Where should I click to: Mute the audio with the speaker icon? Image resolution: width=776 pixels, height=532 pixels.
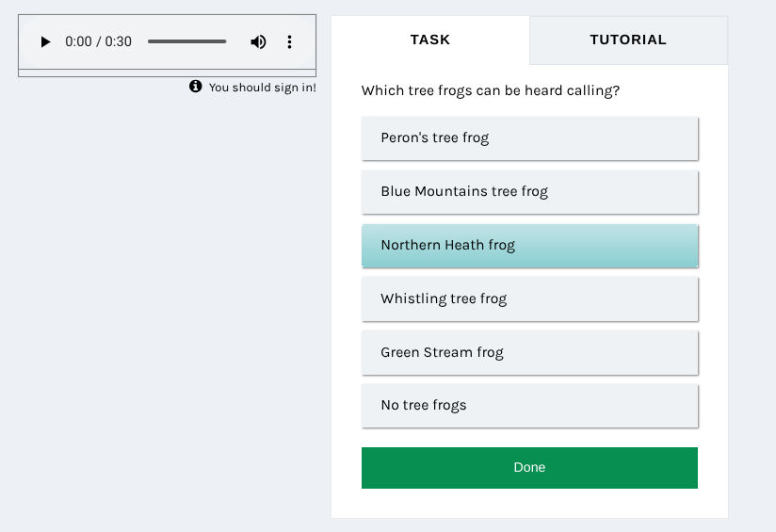click(x=258, y=42)
